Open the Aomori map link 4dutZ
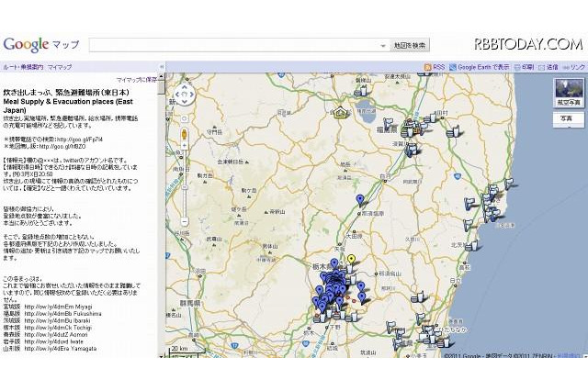This screenshot has width=588, height=391. point(56,334)
